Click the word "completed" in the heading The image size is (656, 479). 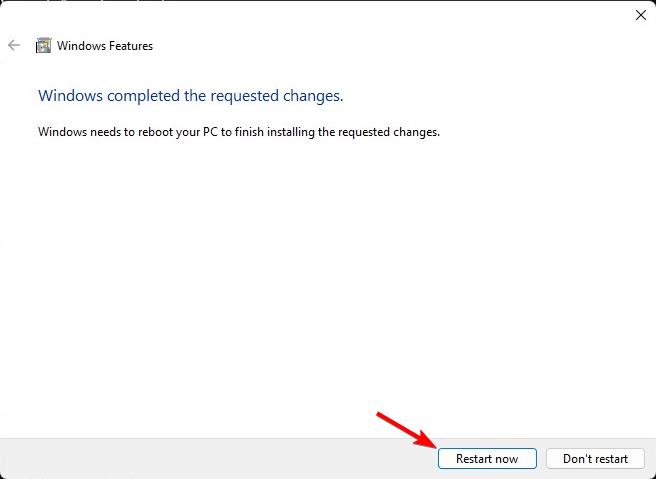pos(135,96)
